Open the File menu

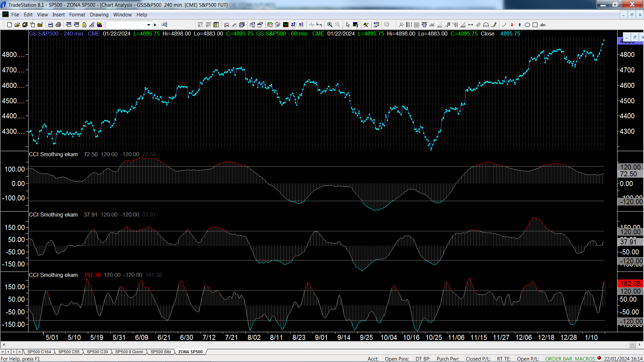pos(15,15)
